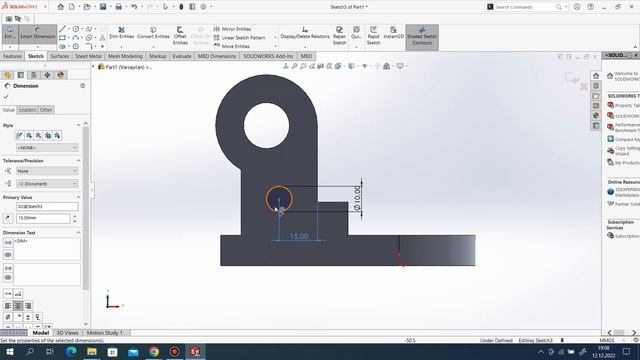This screenshot has height=360, width=640.
Task: Open the 3D Views tab
Action: click(x=67, y=333)
